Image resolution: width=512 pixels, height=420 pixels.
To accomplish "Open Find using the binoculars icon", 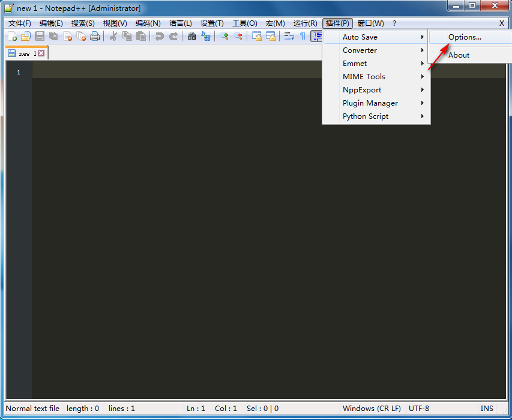I will (x=191, y=36).
